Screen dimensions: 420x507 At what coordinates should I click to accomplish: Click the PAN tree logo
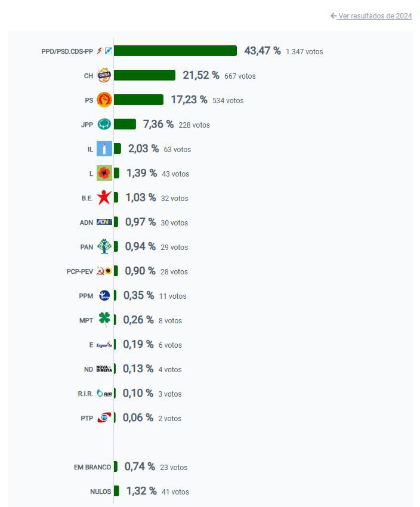point(104,247)
